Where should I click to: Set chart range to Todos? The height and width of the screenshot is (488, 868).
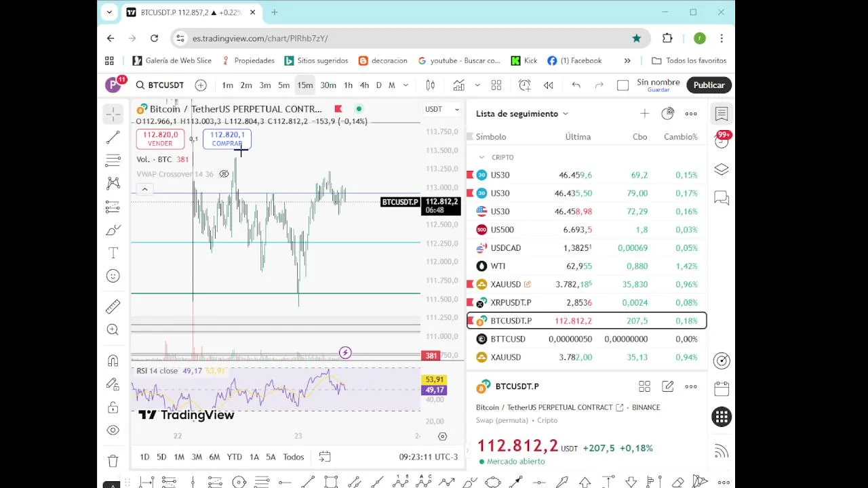[x=294, y=457]
